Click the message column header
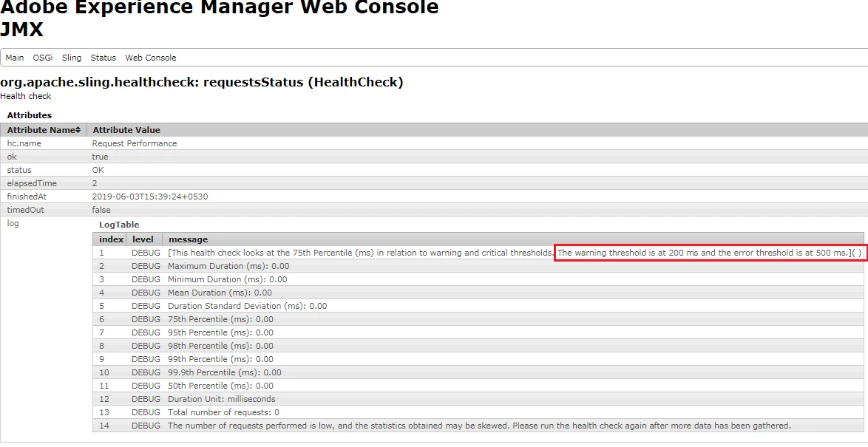 189,239
